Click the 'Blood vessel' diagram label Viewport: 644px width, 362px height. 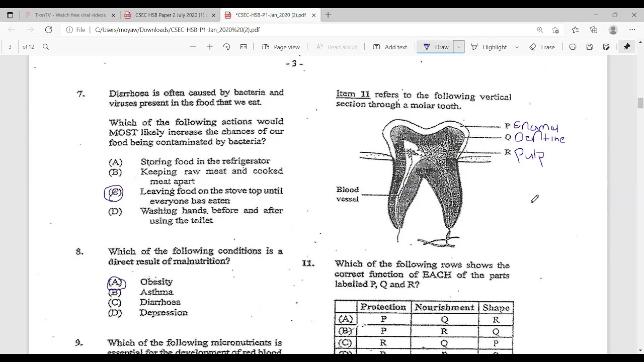point(348,194)
